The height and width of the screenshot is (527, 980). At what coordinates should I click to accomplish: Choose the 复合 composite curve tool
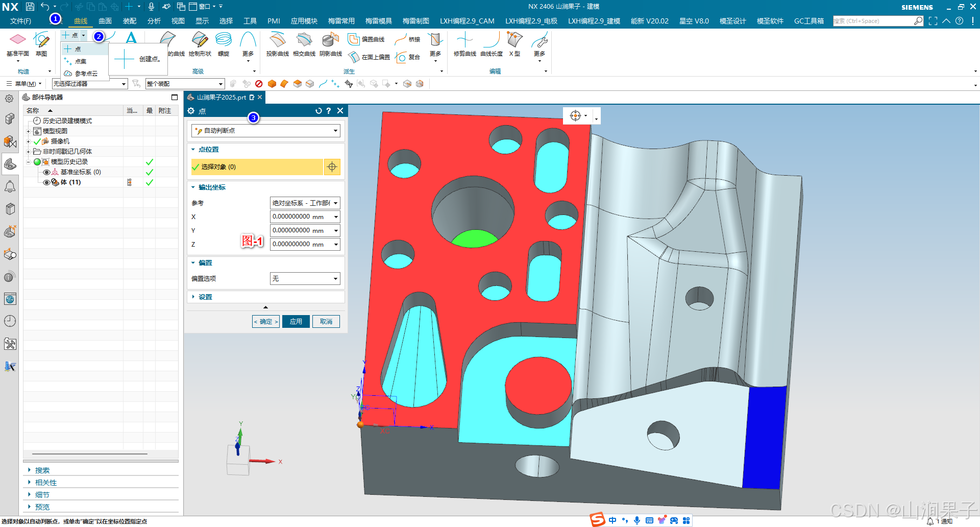pyautogui.click(x=408, y=57)
